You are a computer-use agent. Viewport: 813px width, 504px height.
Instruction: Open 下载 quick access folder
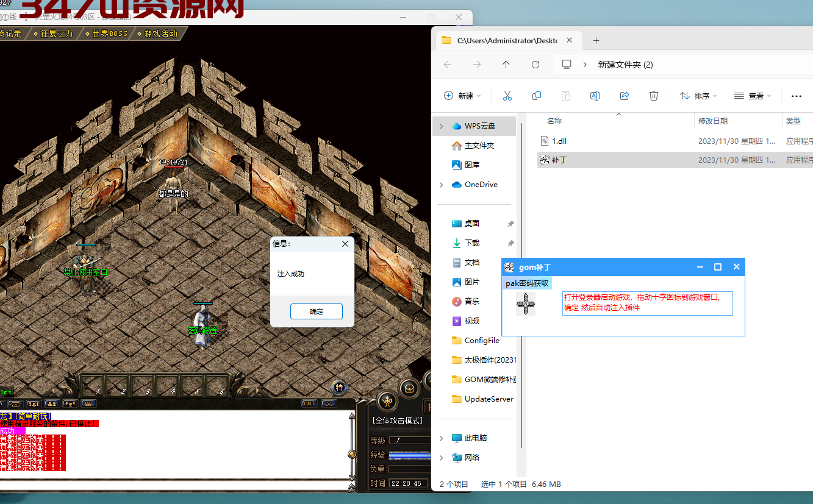coord(472,243)
